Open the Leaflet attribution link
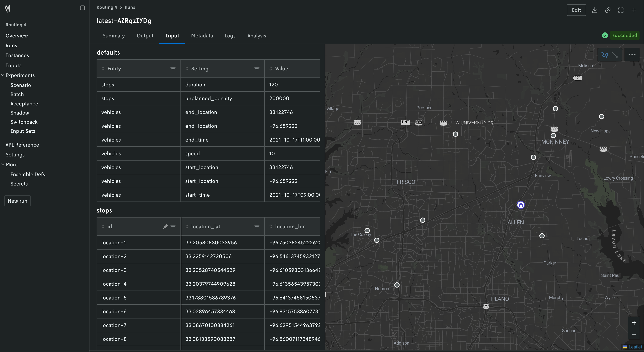The width and height of the screenshot is (644, 352). coord(635,347)
